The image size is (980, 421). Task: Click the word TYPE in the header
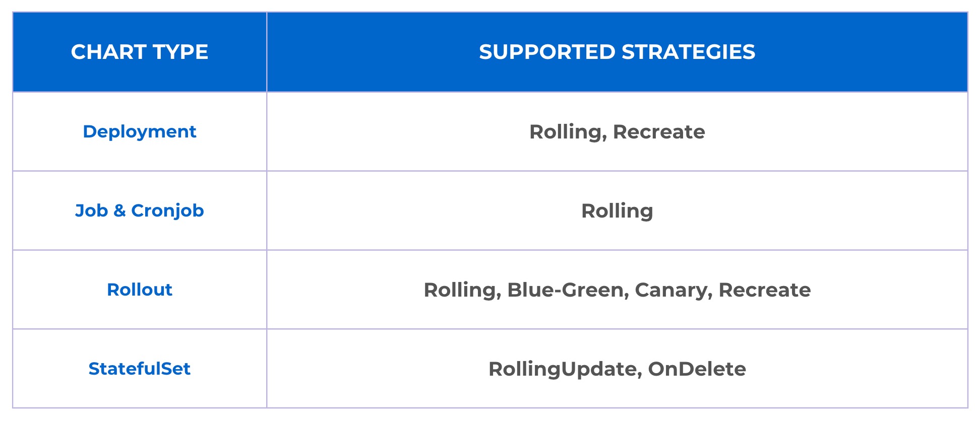pos(180,52)
